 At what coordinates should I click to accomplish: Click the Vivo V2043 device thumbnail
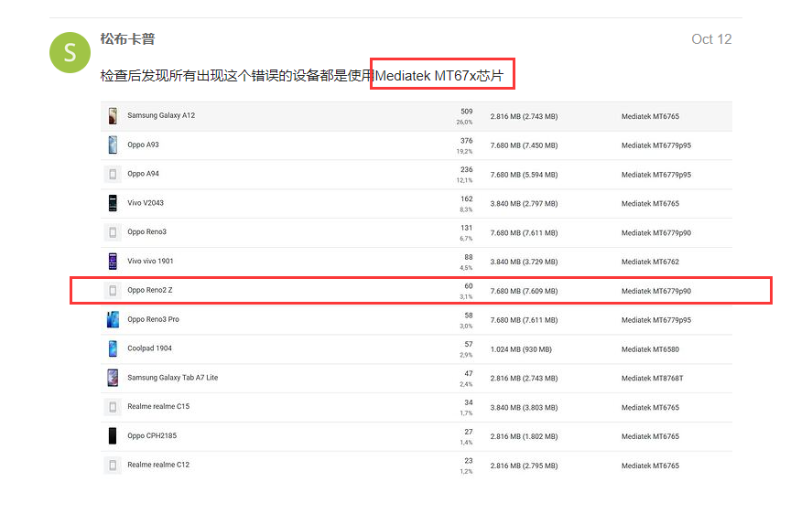click(x=113, y=203)
